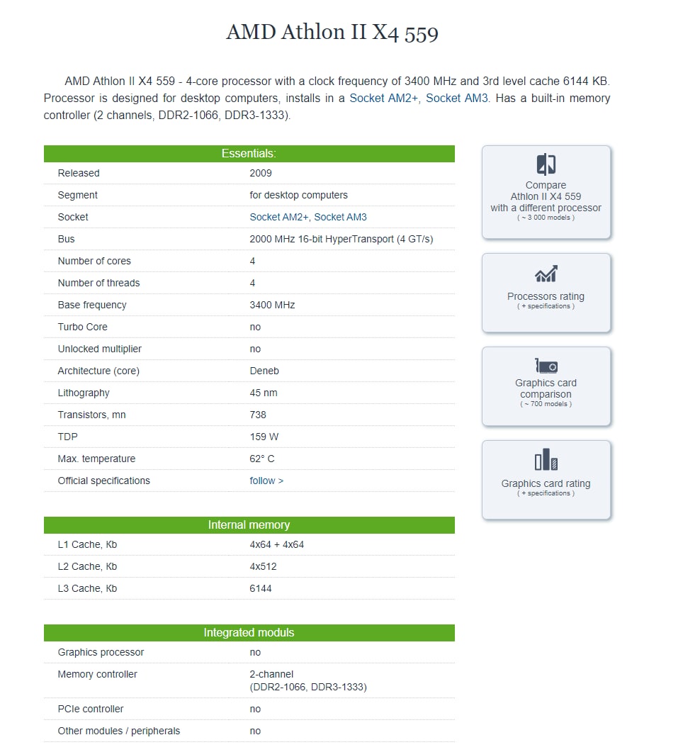700x752 pixels.
Task: Click the 'PCIe controller' label
Action: point(91,709)
